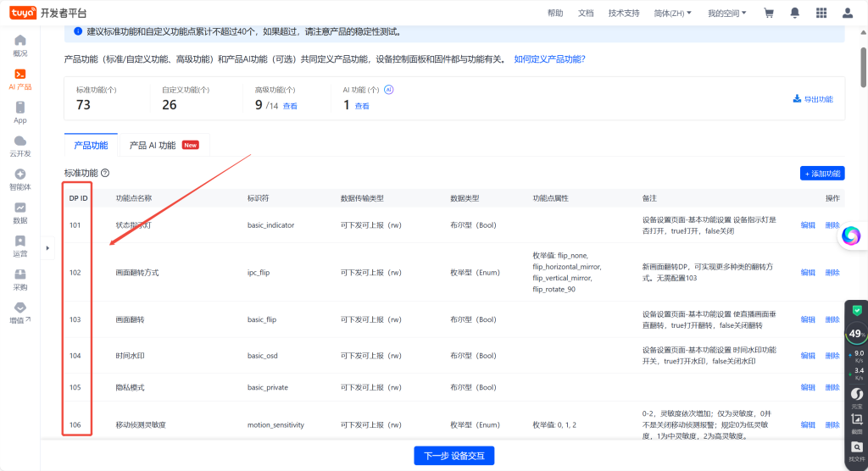Click 下一步 设备交互 button
Screen dimensions: 868x471
tap(453, 456)
